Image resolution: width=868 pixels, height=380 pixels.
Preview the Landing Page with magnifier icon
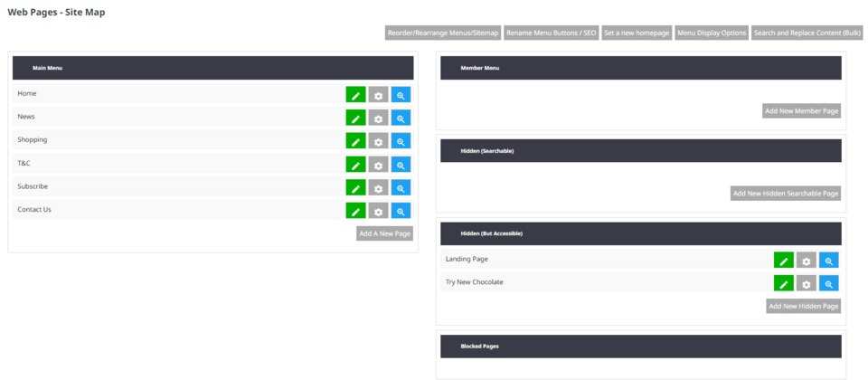(x=828, y=261)
